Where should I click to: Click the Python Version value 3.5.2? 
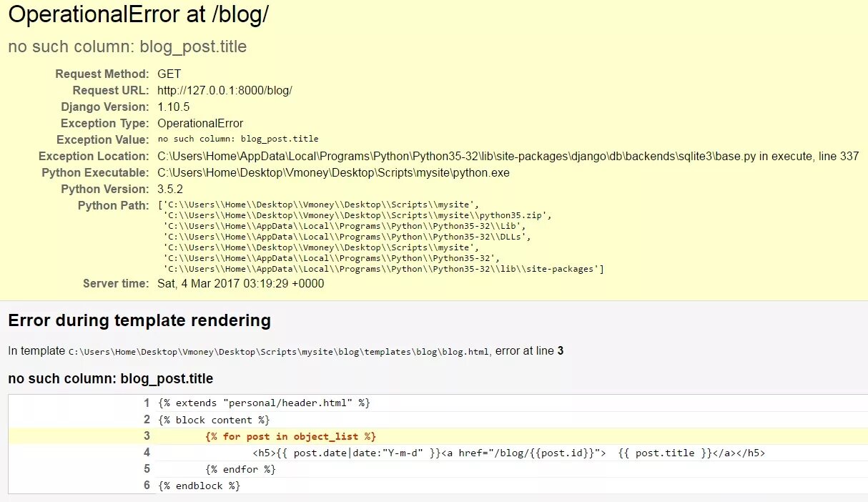(x=171, y=190)
